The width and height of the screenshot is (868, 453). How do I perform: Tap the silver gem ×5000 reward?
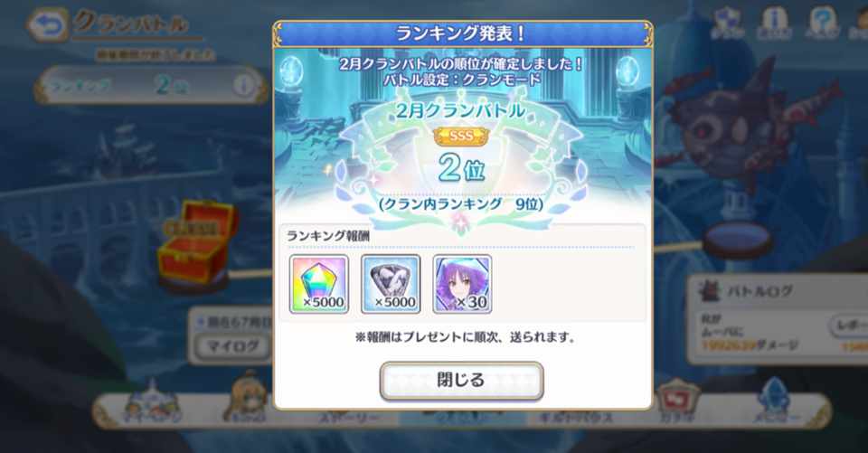pyautogui.click(x=391, y=284)
